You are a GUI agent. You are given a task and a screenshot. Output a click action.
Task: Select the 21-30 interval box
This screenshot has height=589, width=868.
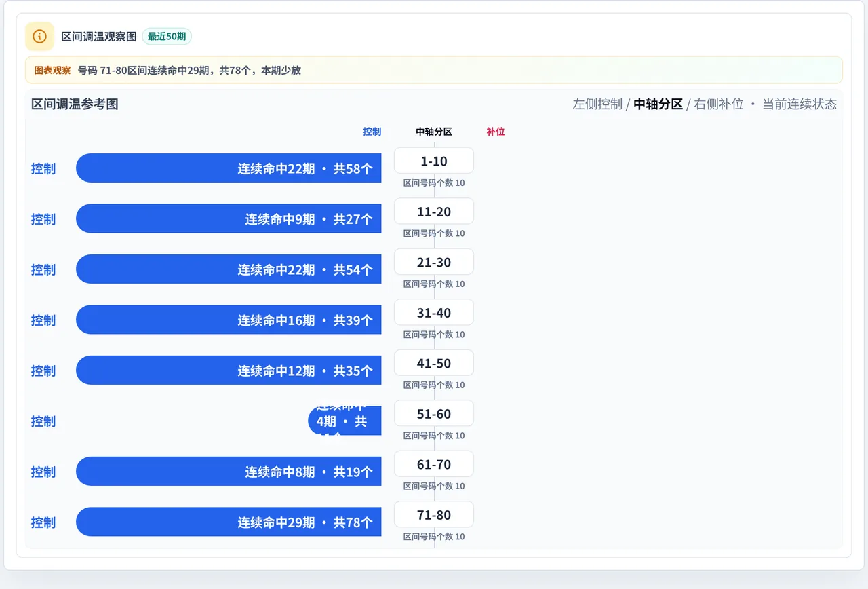434,262
